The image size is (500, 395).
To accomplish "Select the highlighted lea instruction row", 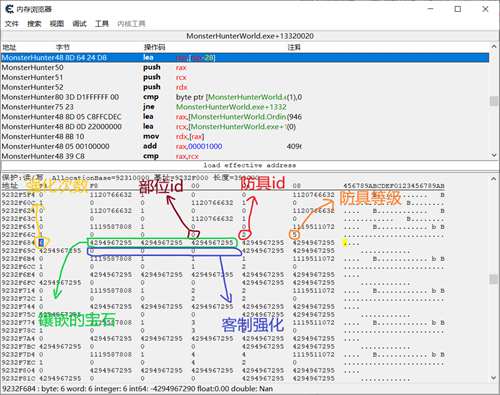I will [245, 58].
